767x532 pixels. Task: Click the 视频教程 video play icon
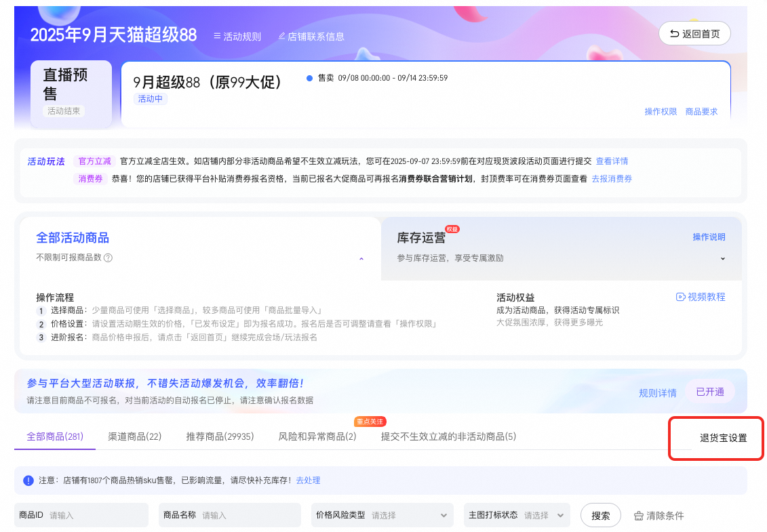(680, 297)
